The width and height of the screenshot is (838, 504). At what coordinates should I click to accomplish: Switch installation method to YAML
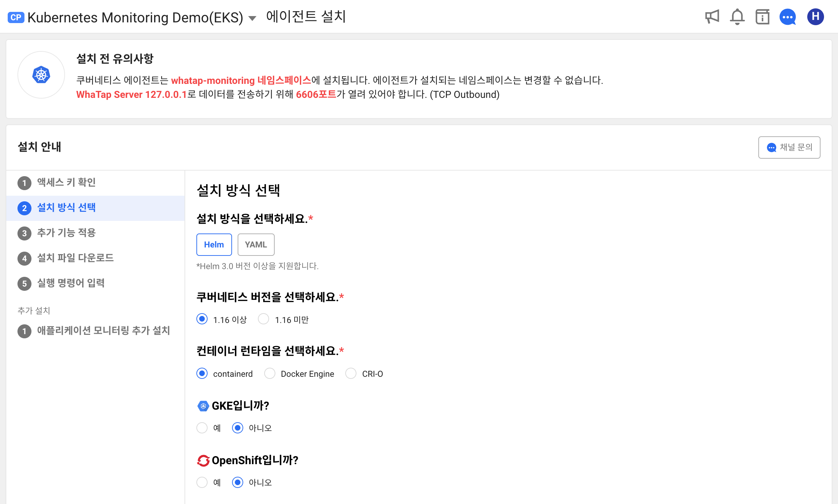click(256, 245)
